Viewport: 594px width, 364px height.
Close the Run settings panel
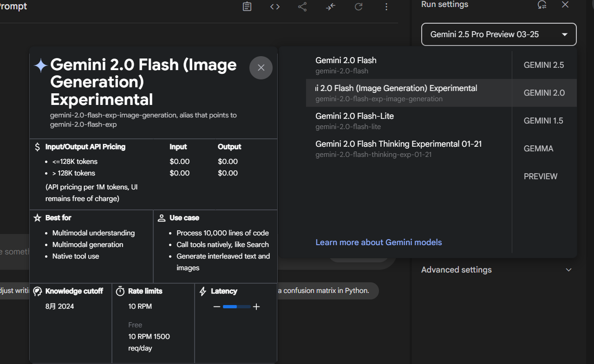[x=565, y=5]
